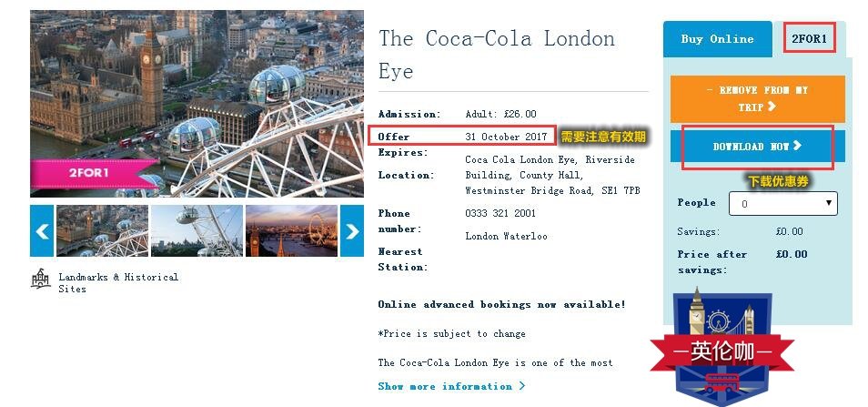Click the chevron beside Show more information

tap(521, 387)
